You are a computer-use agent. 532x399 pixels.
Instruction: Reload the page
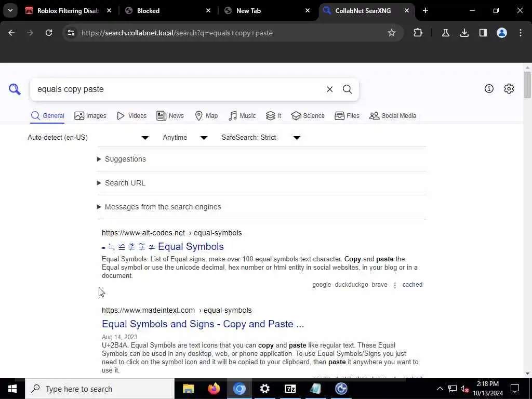pyautogui.click(x=49, y=33)
